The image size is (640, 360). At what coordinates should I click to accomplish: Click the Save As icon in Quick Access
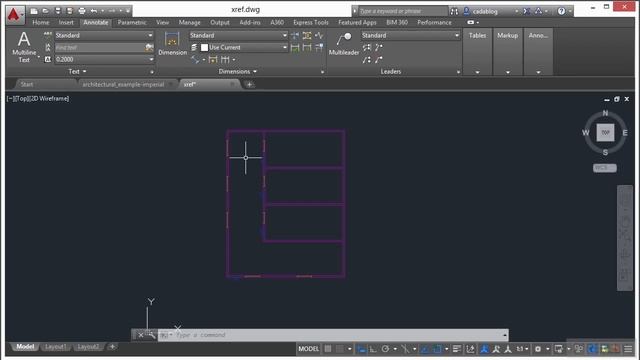point(69,11)
